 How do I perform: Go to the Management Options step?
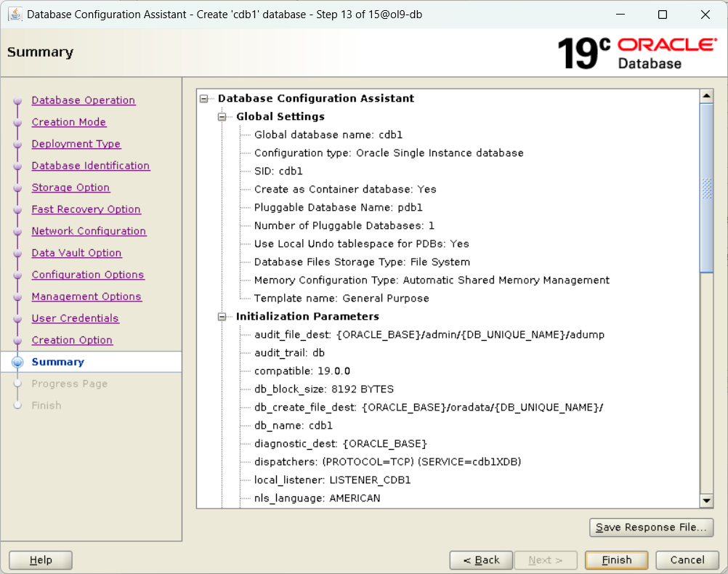click(x=86, y=296)
